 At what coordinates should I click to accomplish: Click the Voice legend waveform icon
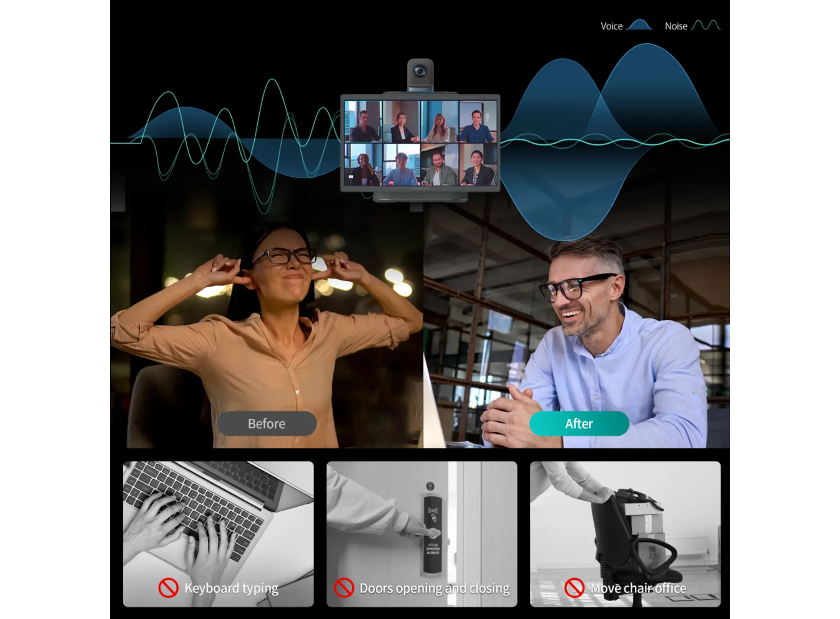click(x=639, y=26)
